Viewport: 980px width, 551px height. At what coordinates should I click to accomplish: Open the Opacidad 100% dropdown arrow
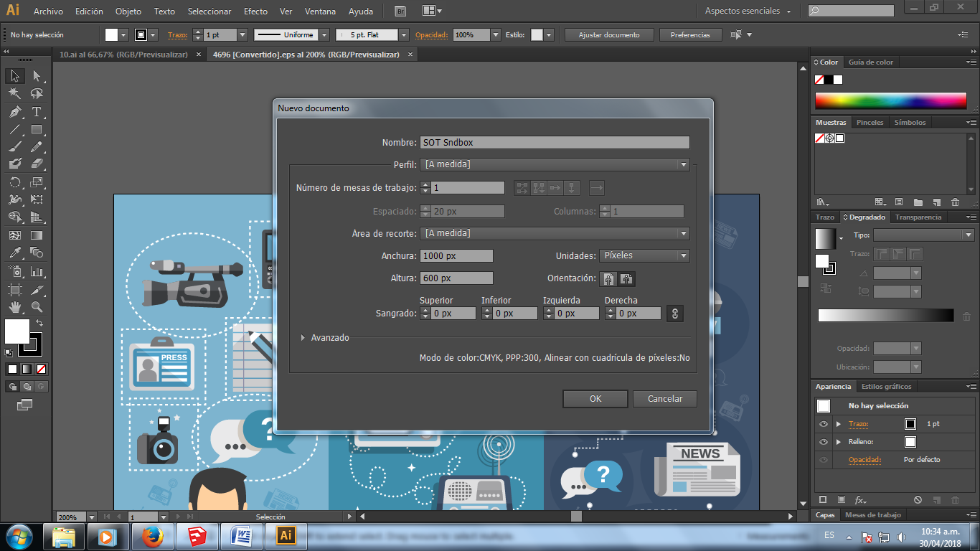pyautogui.click(x=496, y=34)
